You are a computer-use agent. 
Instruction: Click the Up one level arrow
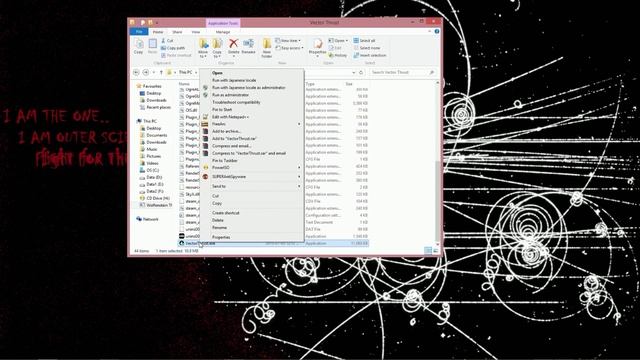click(x=161, y=72)
